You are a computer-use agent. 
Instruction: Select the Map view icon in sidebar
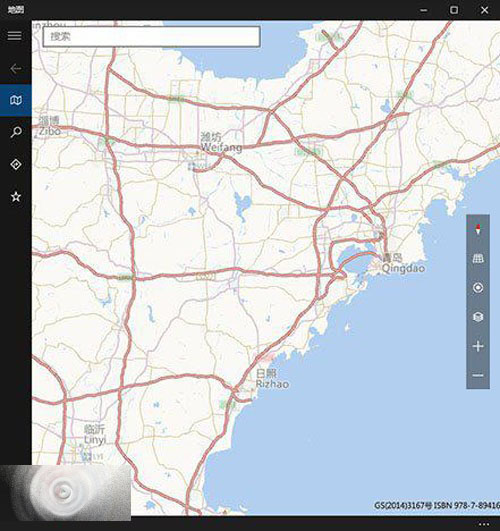coord(16,100)
